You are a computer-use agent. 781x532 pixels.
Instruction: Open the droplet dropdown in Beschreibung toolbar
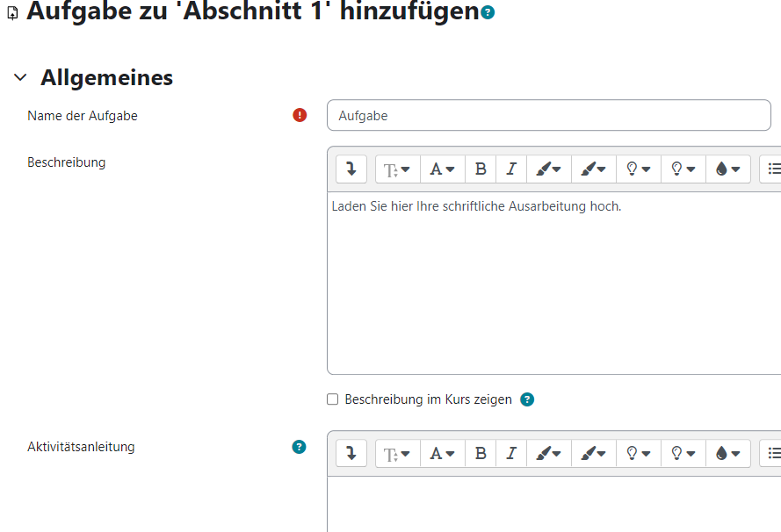coord(727,169)
